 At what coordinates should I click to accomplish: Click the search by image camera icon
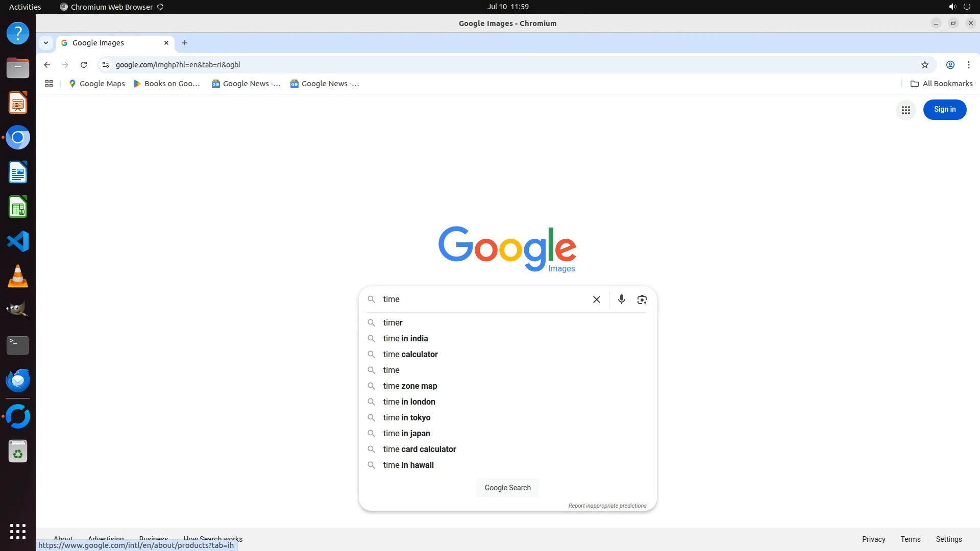tap(642, 299)
